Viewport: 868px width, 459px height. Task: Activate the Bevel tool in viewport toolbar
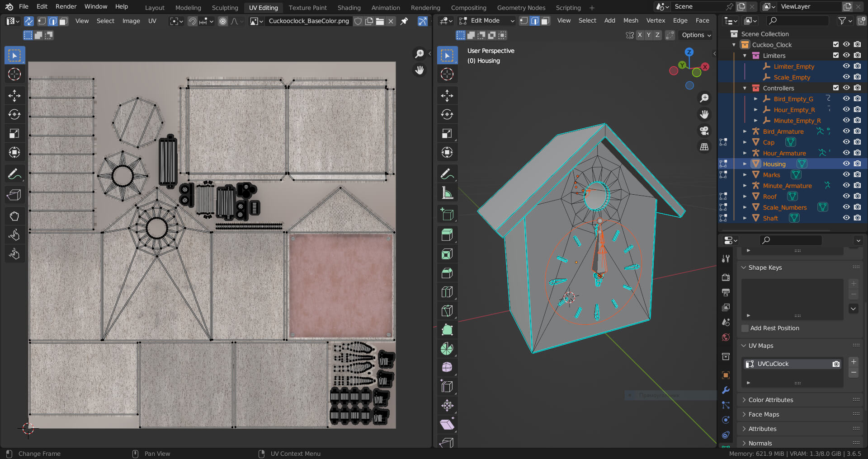[447, 273]
